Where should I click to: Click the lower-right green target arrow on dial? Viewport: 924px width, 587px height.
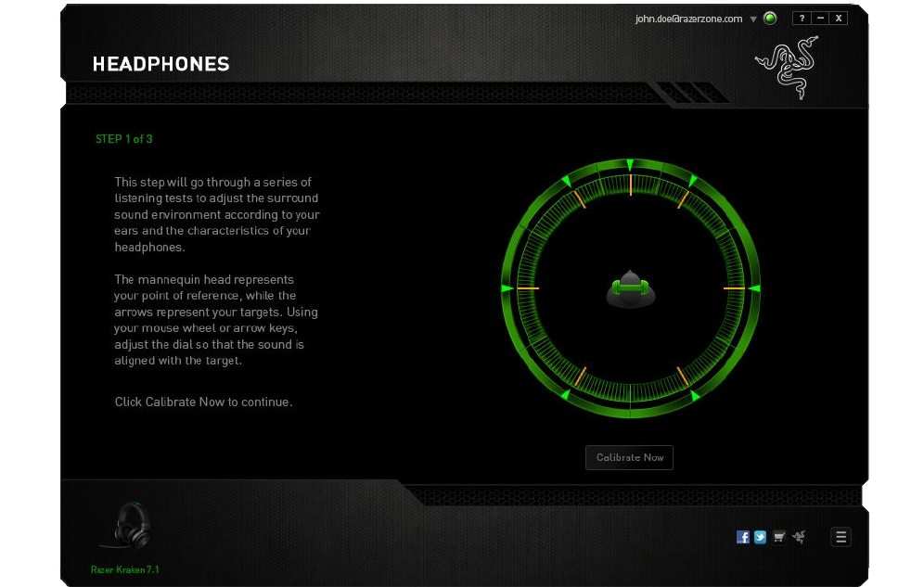pos(695,396)
